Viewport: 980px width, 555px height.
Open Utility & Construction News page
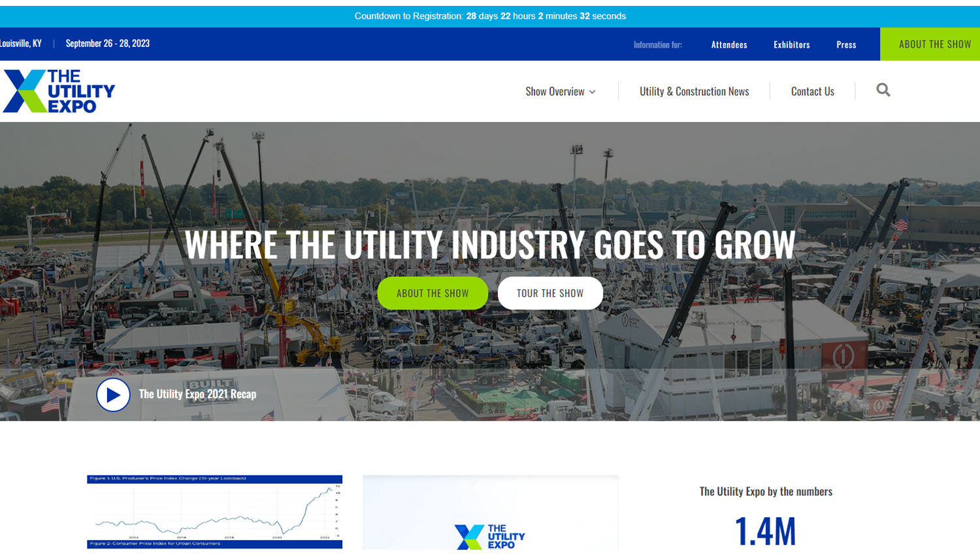694,91
